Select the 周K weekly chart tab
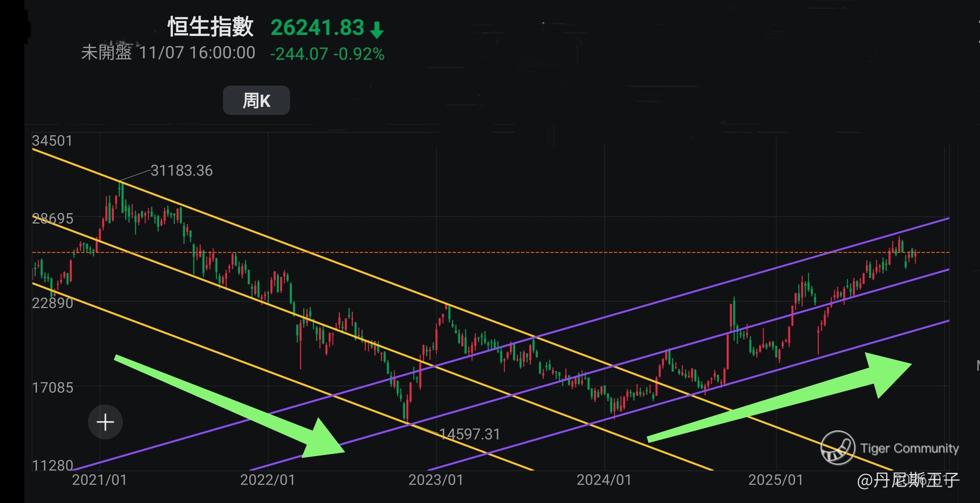This screenshot has height=503, width=980. pos(256,101)
